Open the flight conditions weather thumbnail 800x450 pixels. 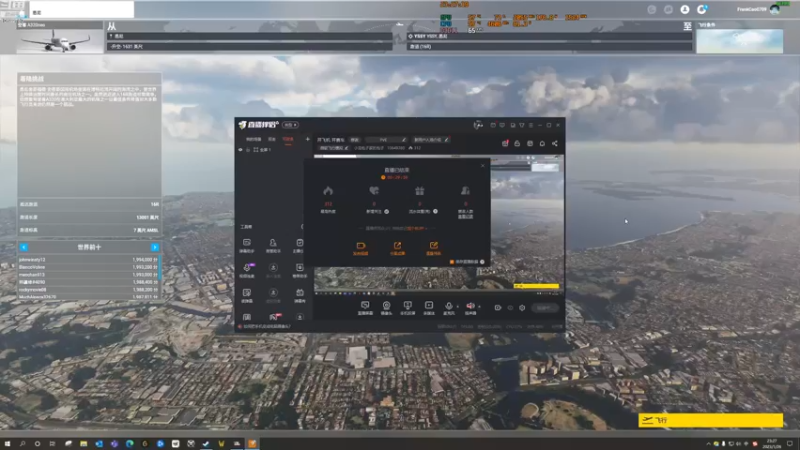[739, 40]
